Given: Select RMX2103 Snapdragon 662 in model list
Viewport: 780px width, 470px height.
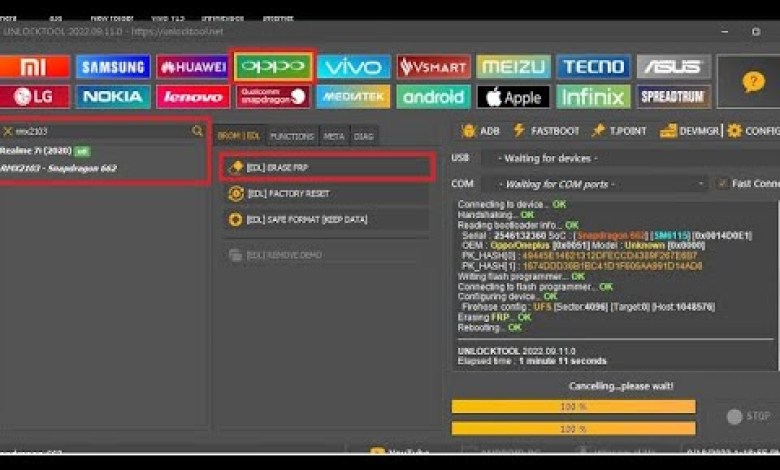Looking at the screenshot, I should click(60, 168).
